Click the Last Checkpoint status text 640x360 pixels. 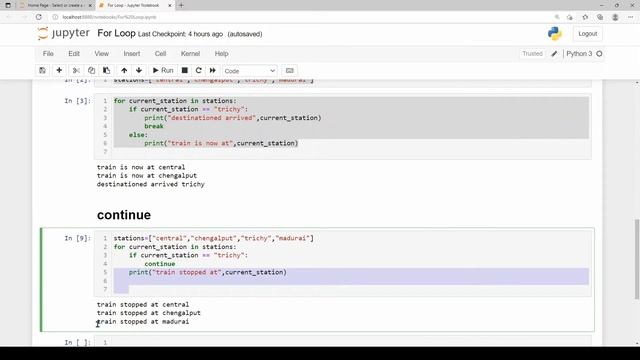180,34
